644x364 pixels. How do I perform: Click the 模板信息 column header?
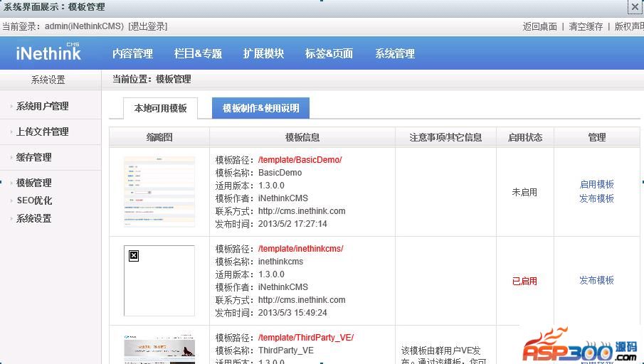(x=302, y=137)
